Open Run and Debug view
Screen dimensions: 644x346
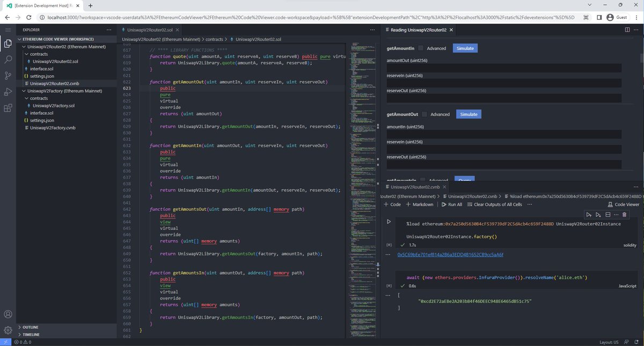pos(8,92)
